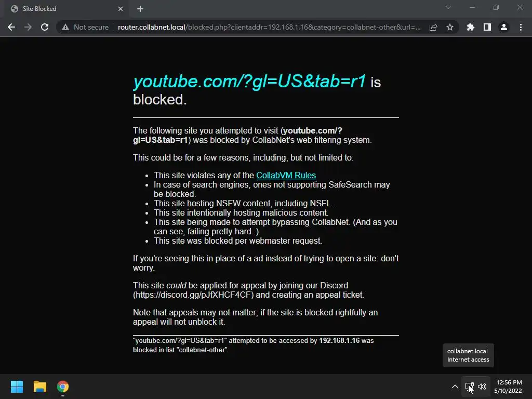Click the NSFW content bullet text

click(243, 203)
